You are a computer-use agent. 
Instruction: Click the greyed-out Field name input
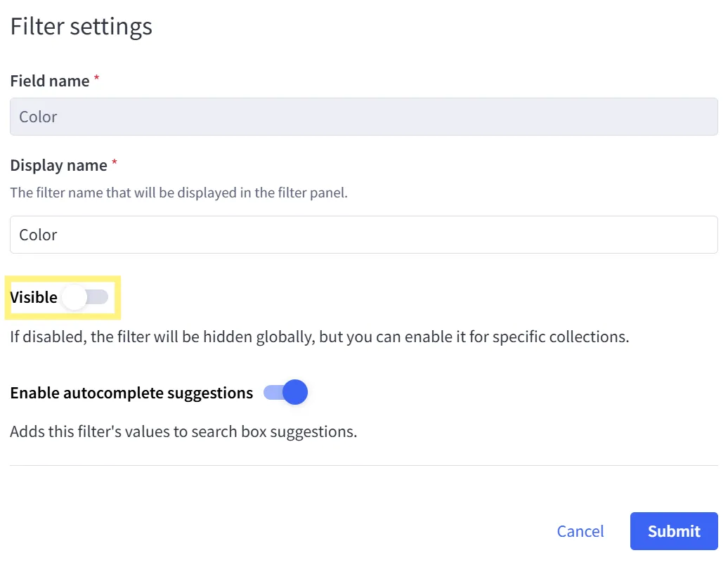(x=363, y=117)
